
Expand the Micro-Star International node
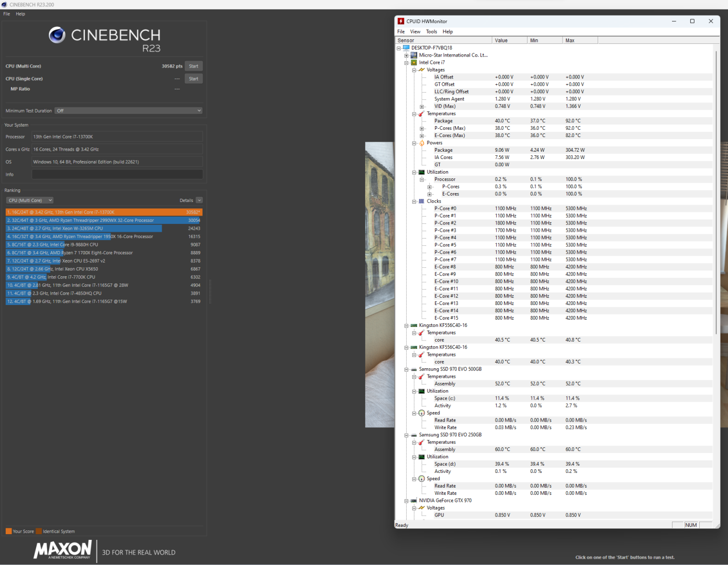point(406,55)
